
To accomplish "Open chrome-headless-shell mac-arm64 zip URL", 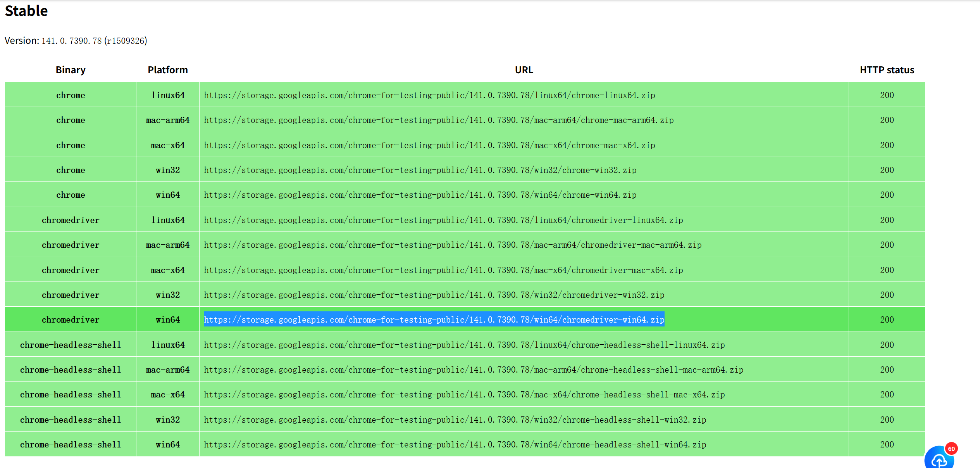I will (474, 370).
